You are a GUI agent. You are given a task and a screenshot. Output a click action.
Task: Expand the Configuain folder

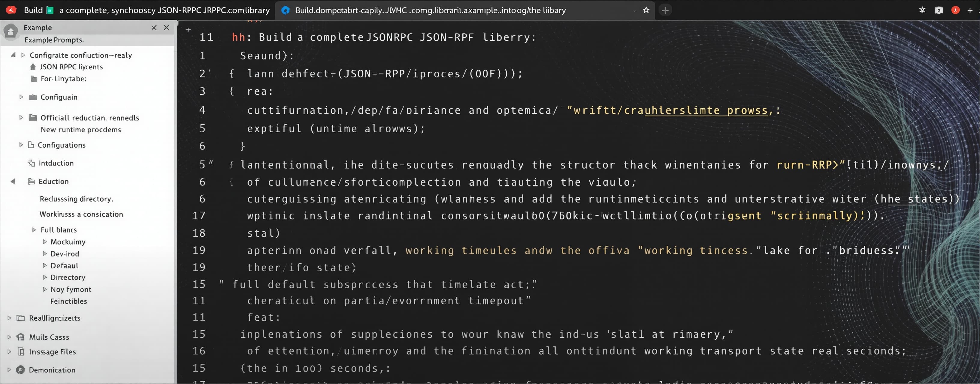coord(21,97)
